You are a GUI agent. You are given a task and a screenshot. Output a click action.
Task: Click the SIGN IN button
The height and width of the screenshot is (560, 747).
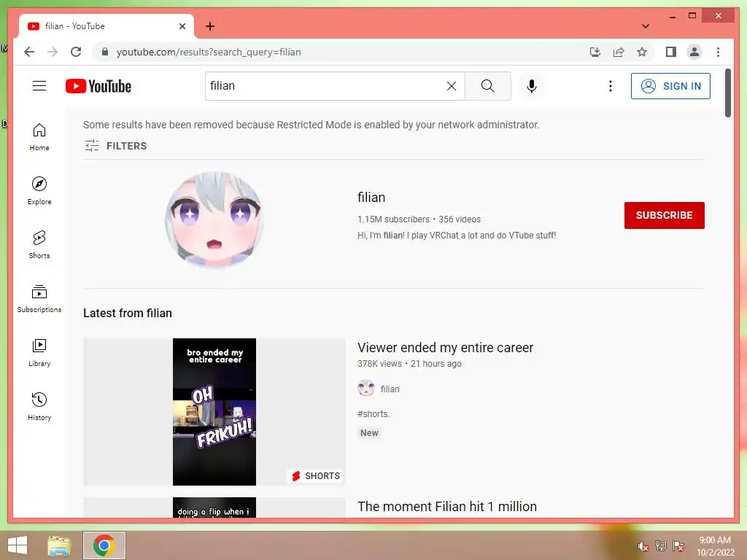(x=670, y=86)
